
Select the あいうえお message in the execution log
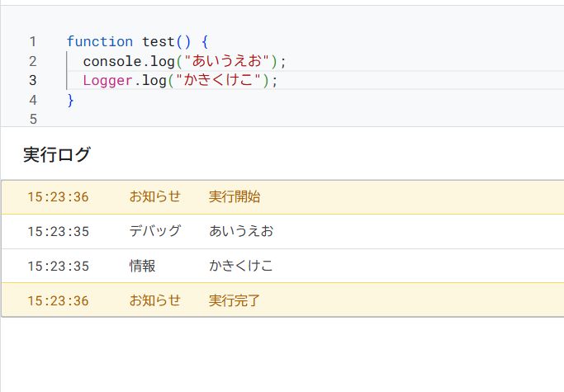click(241, 231)
